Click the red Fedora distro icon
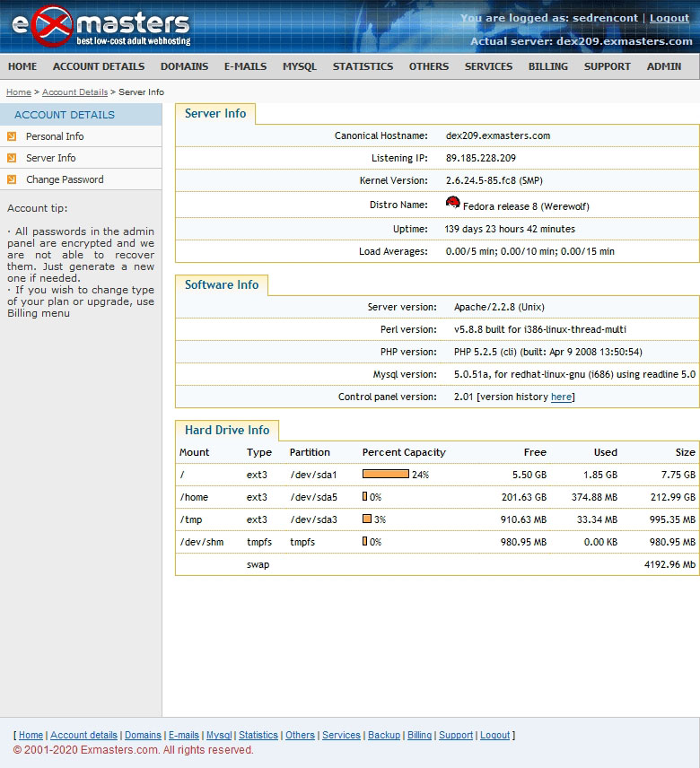700x768 pixels. (x=453, y=204)
